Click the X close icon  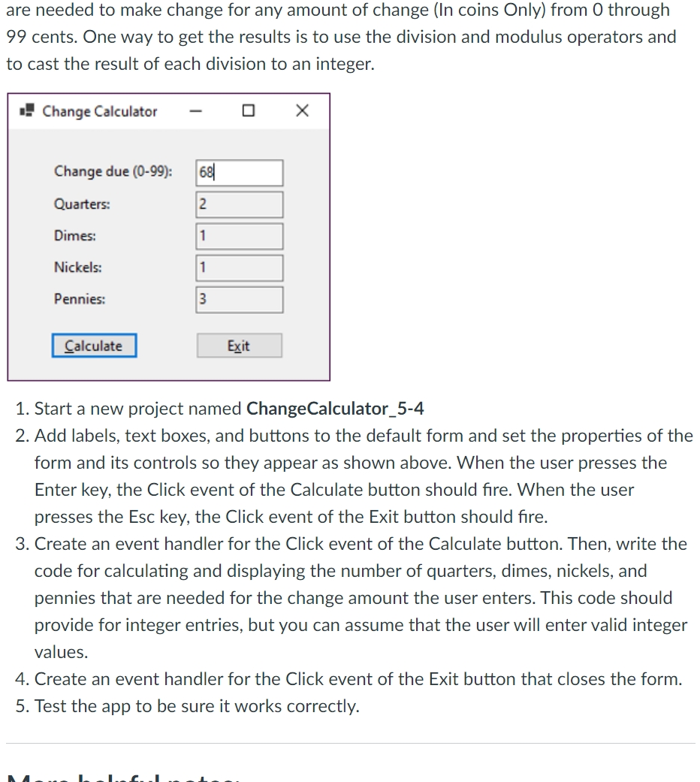pyautogui.click(x=301, y=110)
